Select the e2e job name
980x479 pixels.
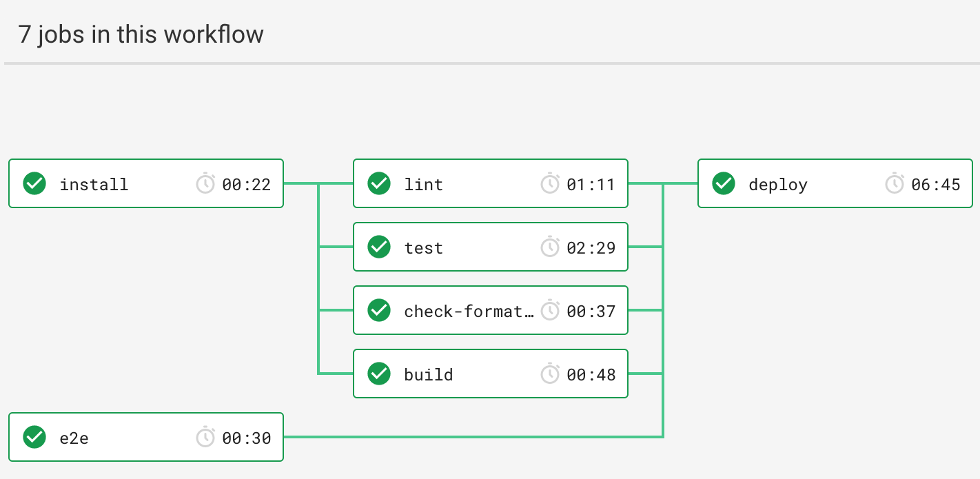pos(74,438)
